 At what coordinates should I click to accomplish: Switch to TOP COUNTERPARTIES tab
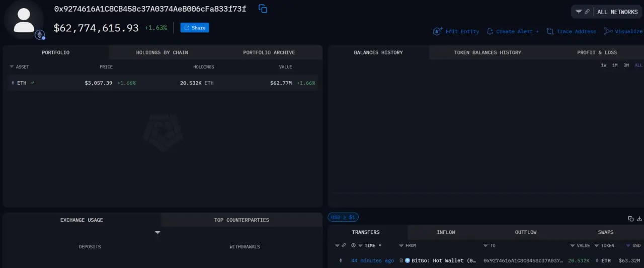click(242, 220)
